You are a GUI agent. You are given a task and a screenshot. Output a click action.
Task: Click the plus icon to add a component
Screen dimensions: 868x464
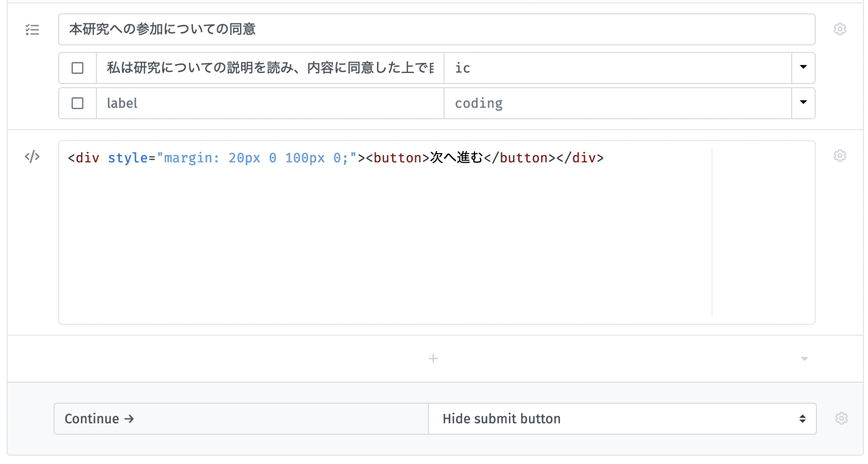pos(433,358)
